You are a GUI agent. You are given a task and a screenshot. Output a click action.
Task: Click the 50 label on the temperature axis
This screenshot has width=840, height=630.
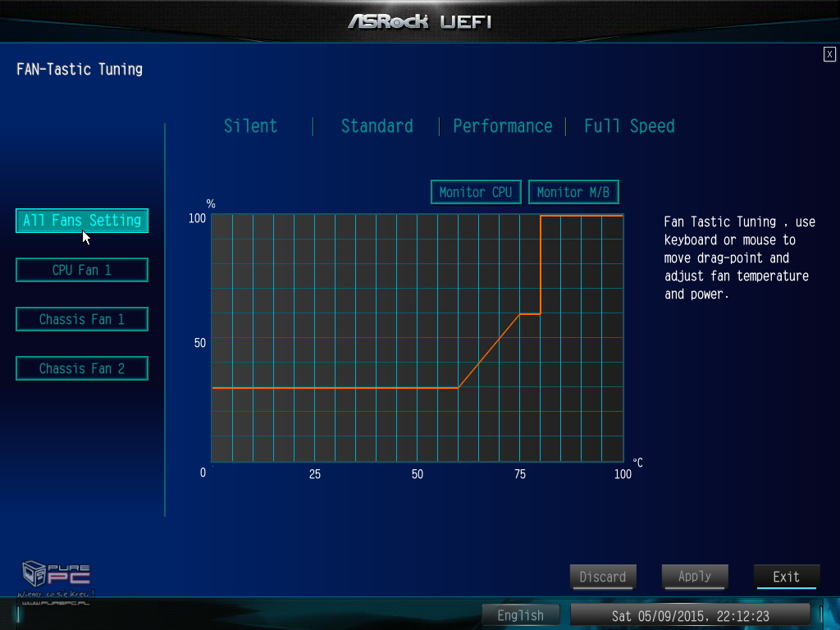pos(418,474)
